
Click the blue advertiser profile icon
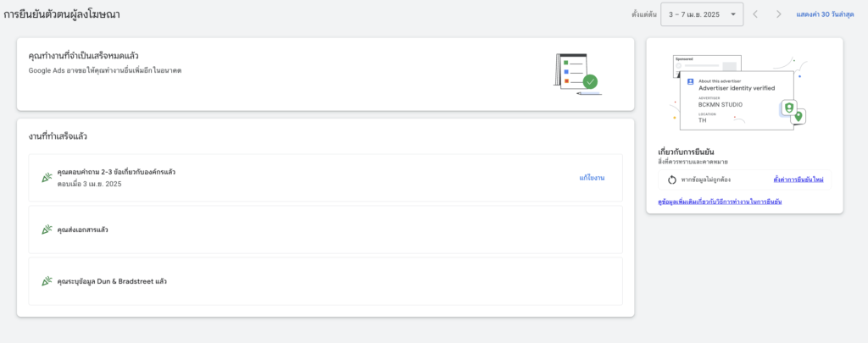[x=691, y=82]
